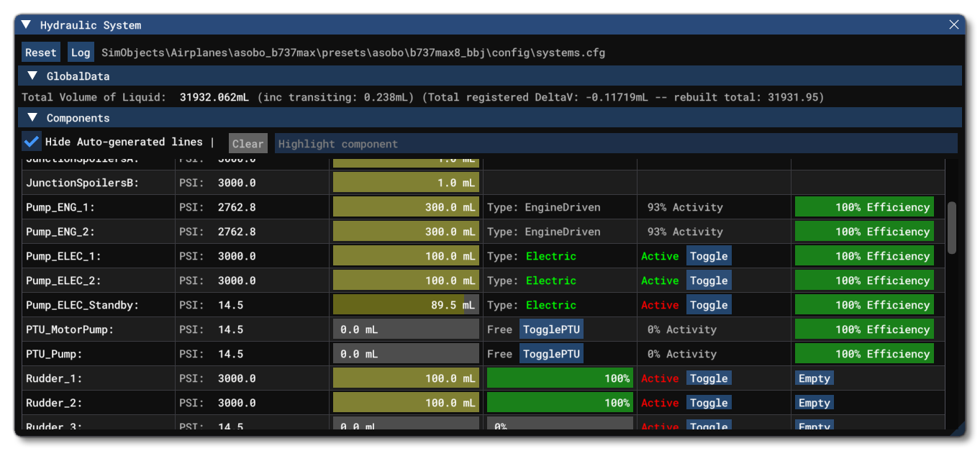The width and height of the screenshot is (980, 451).
Task: Activate TogglePTU for PTU_MotorPump
Action: 551,329
